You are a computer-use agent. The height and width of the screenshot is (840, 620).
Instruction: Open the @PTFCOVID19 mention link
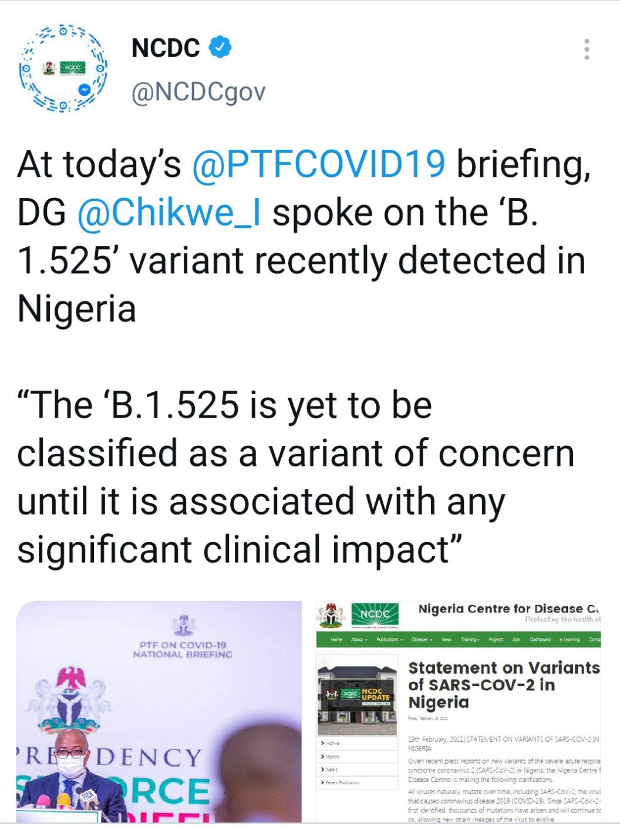coord(319,164)
